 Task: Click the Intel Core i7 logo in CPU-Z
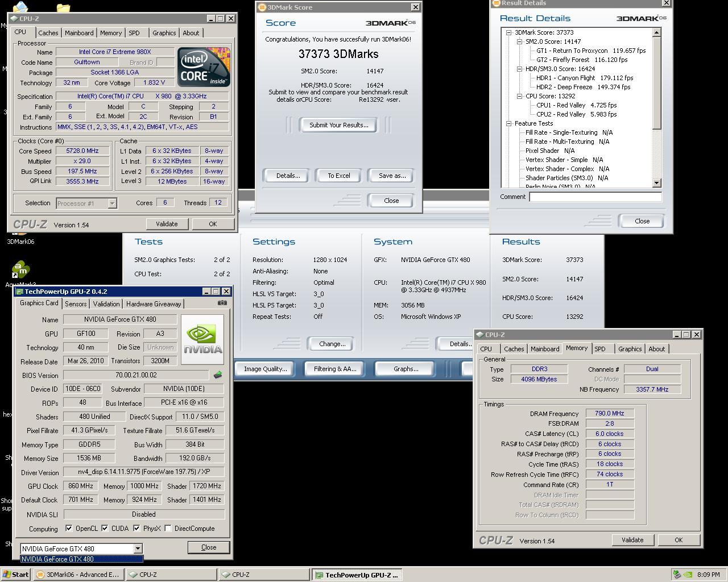tap(204, 67)
